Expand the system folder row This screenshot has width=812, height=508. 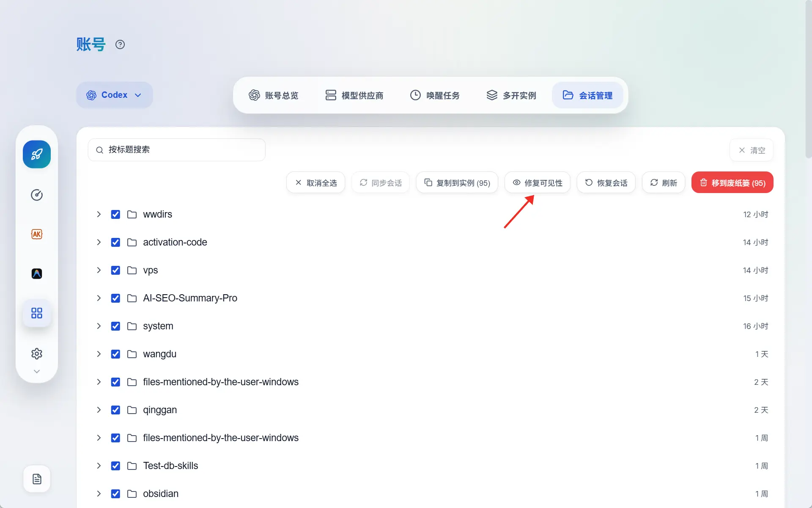click(99, 326)
